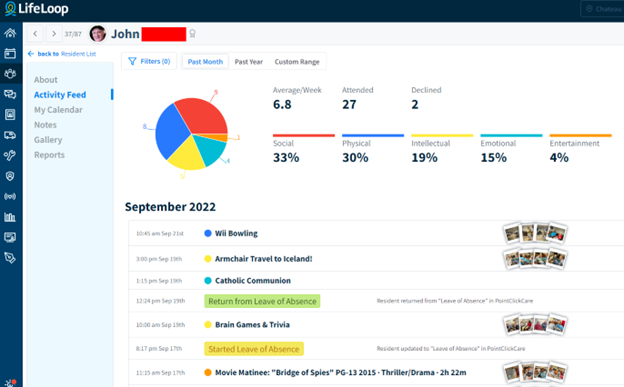
Task: Click the September 2022 heading
Action: point(170,207)
